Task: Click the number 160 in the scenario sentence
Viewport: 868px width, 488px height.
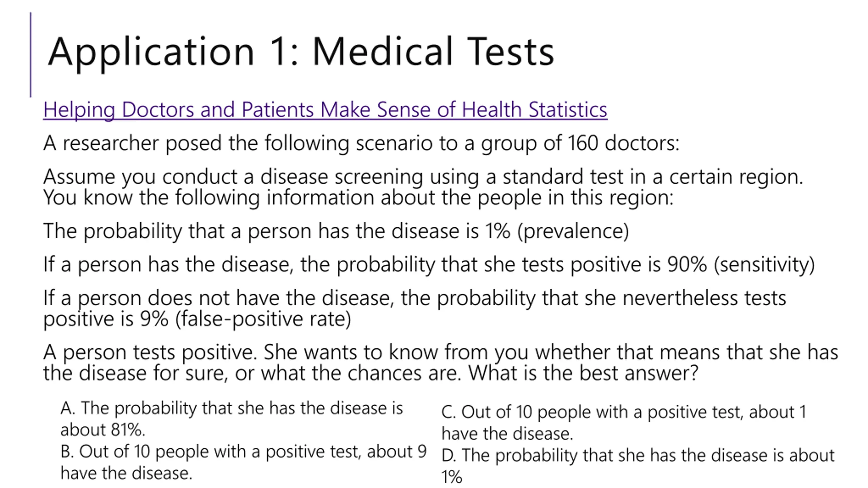Action: (582, 143)
